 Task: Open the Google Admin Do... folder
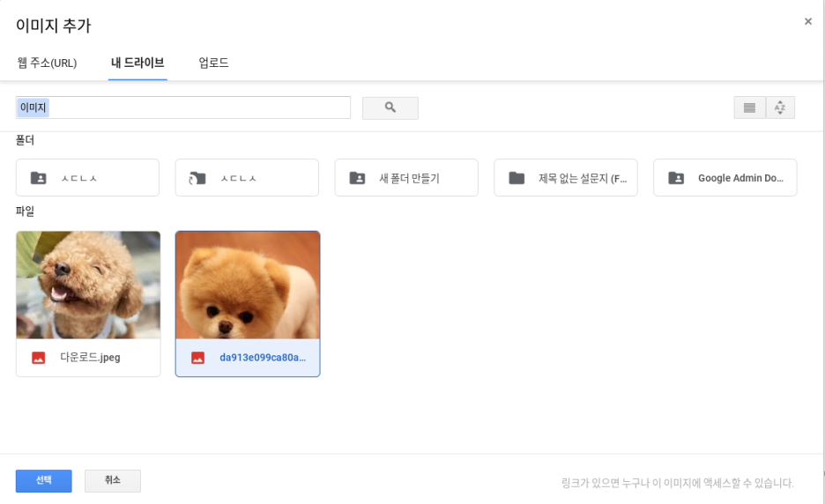point(725,178)
